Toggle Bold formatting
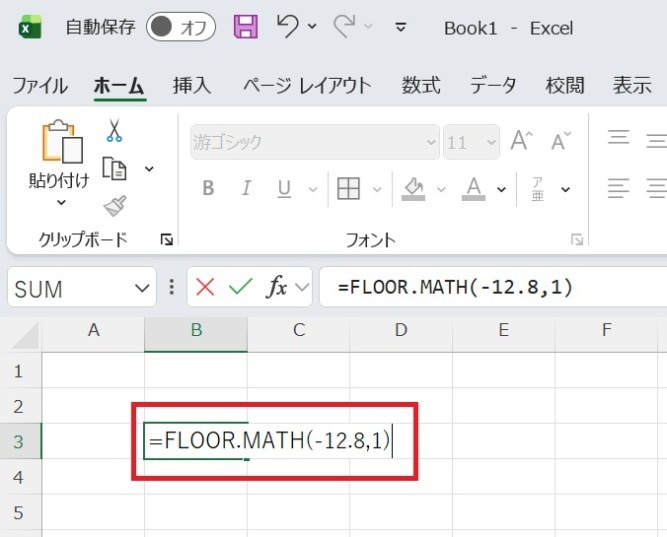The width and height of the screenshot is (667, 537). coord(208,188)
